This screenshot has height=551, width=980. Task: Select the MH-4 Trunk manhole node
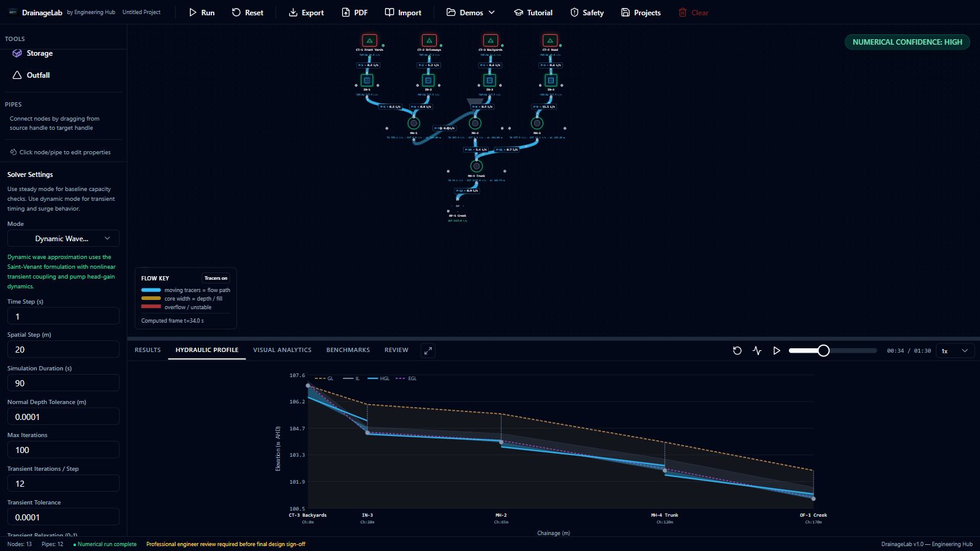pos(477,166)
